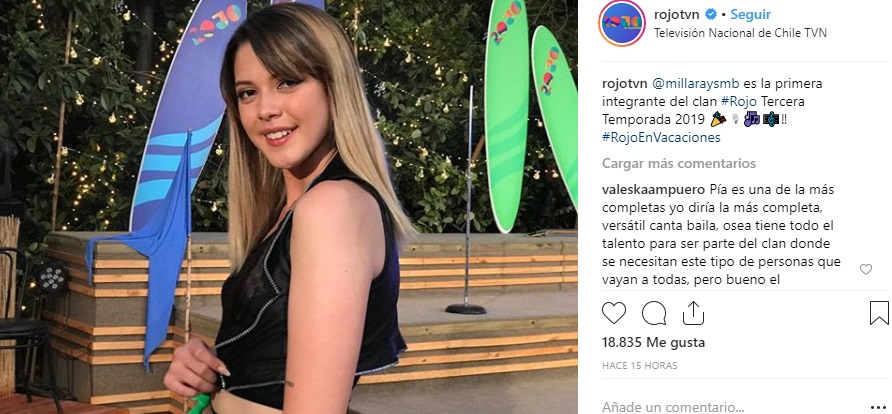Open valeskaampuero commenter profile
The image size is (892, 414).
point(653,189)
